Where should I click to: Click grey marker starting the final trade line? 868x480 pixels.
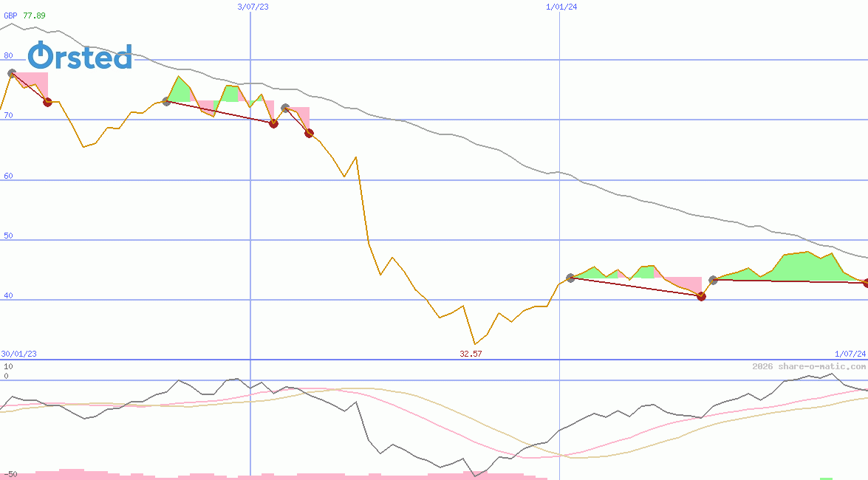(713, 280)
